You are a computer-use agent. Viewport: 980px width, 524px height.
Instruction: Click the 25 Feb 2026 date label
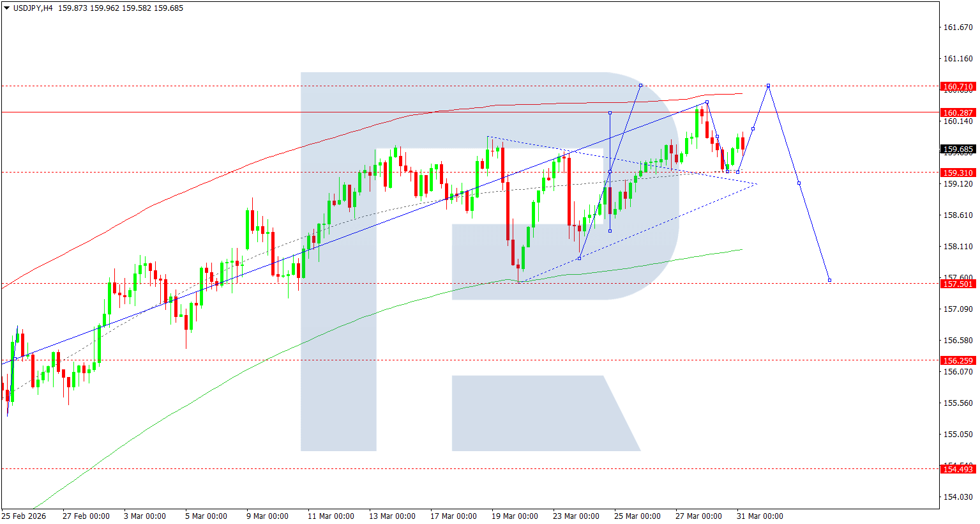coord(24,516)
